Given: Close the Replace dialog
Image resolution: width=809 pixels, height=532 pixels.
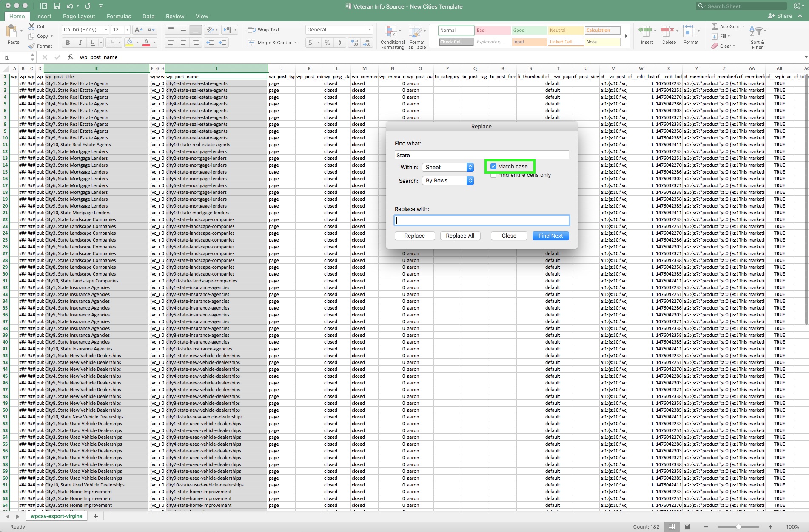Looking at the screenshot, I should (509, 236).
